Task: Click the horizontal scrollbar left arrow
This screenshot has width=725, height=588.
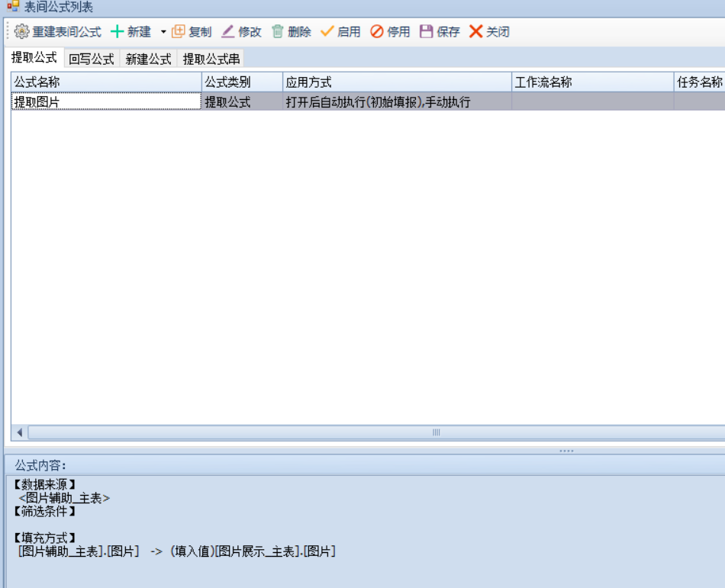Action: pyautogui.click(x=20, y=432)
